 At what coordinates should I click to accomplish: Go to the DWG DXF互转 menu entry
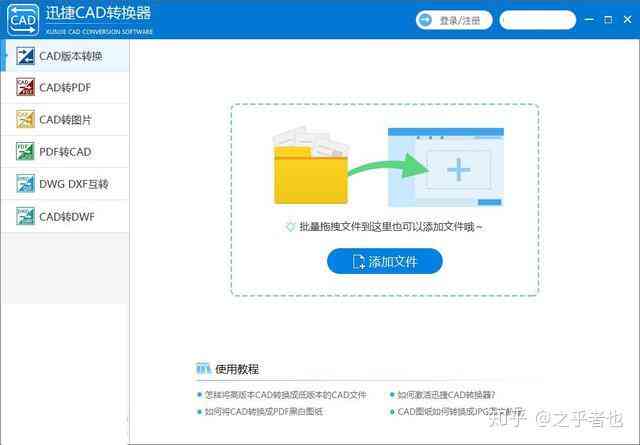pyautogui.click(x=65, y=184)
